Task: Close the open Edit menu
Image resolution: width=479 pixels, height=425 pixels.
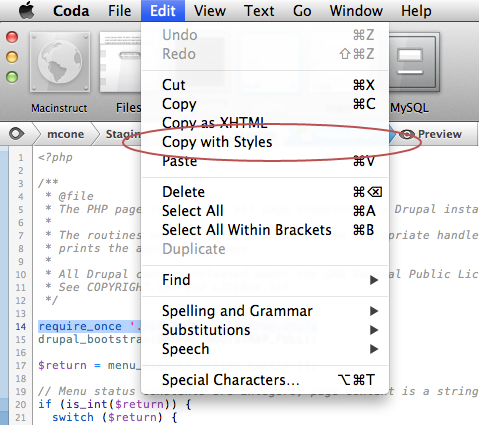Action: pos(163,11)
